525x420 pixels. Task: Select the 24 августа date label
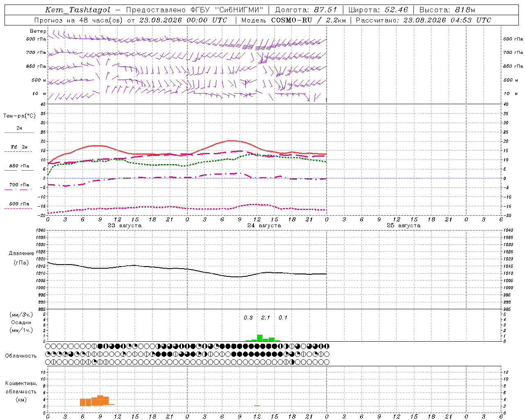pyautogui.click(x=264, y=225)
